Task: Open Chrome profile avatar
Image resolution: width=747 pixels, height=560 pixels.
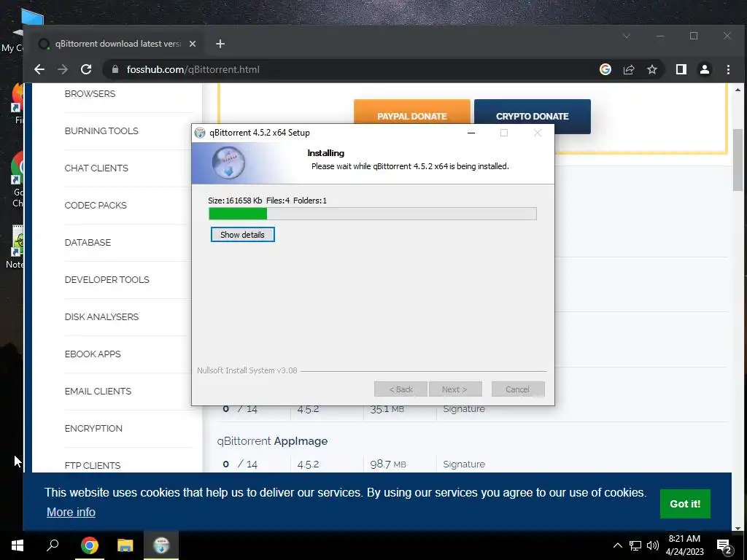Action: pyautogui.click(x=705, y=69)
